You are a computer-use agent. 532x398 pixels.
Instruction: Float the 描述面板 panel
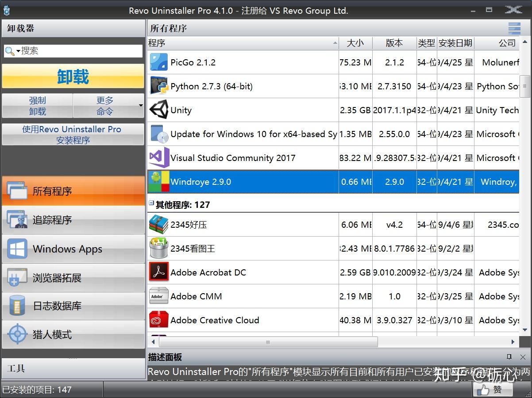tap(509, 356)
